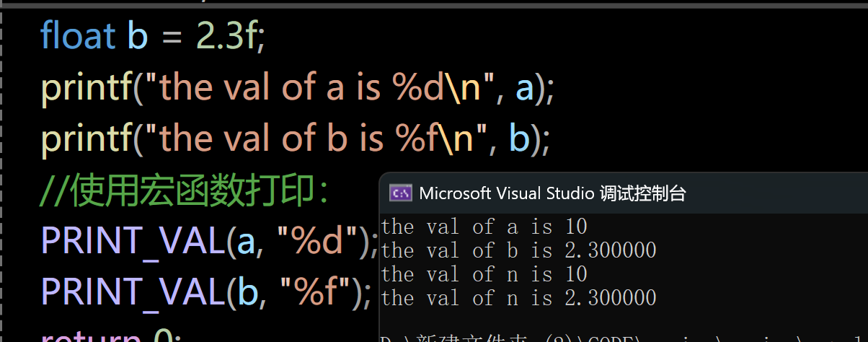Click the code line PRINT_VAL(b, "%f")
The width and height of the screenshot is (868, 342).
(x=206, y=292)
